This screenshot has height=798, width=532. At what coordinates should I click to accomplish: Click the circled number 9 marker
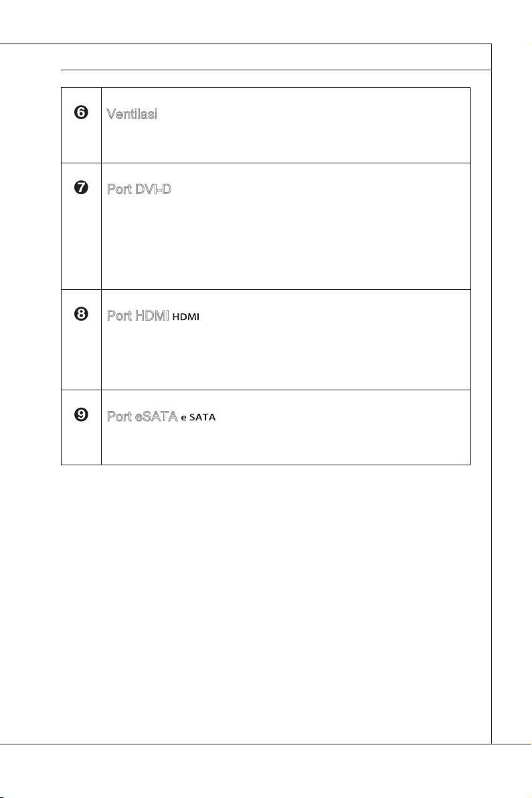81,415
